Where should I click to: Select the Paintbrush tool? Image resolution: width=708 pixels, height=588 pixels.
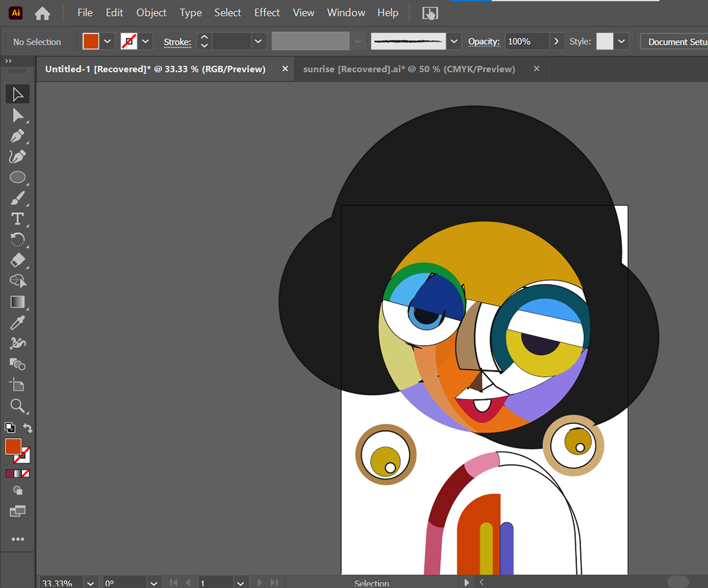[x=18, y=198]
